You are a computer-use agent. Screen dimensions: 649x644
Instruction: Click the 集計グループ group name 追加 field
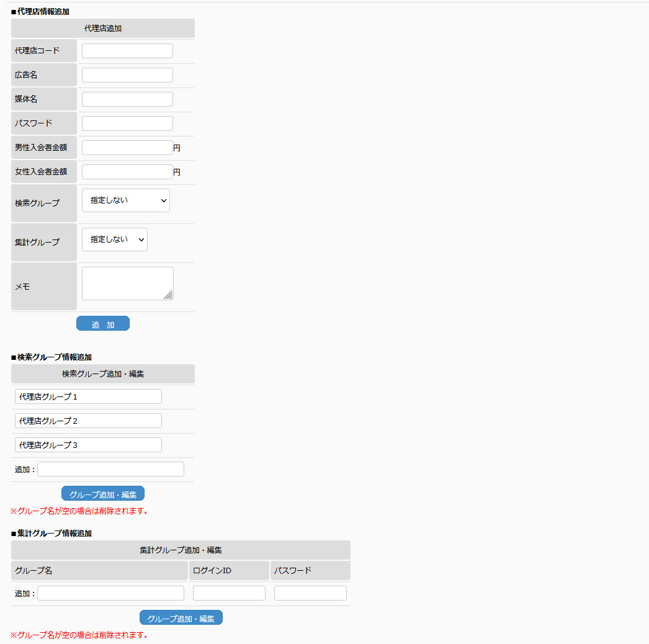(110, 593)
